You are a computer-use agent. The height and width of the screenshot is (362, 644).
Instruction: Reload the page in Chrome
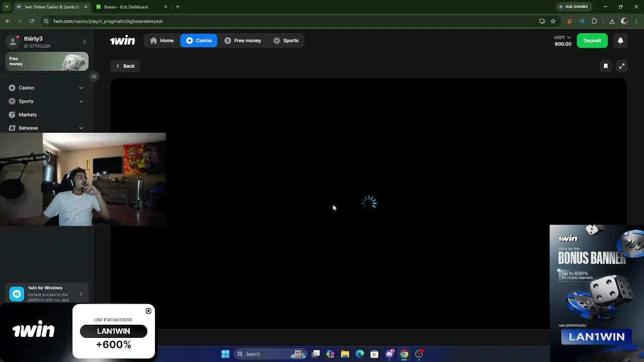(32, 21)
